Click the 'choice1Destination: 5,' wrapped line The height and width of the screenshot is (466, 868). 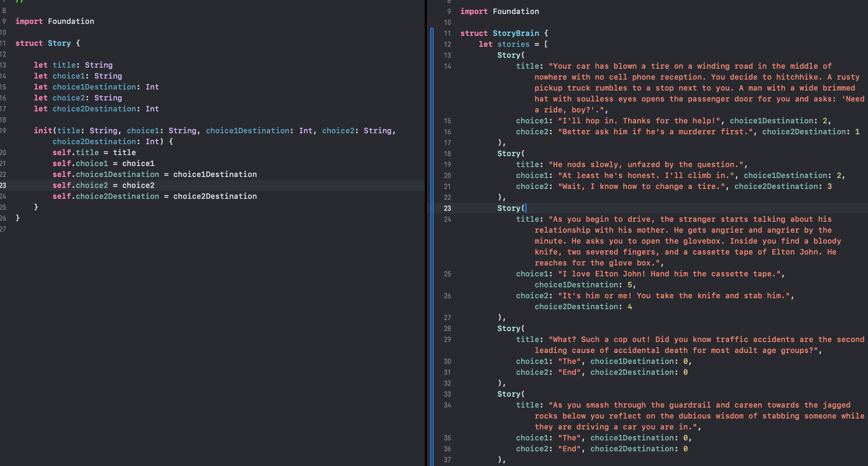click(x=585, y=285)
